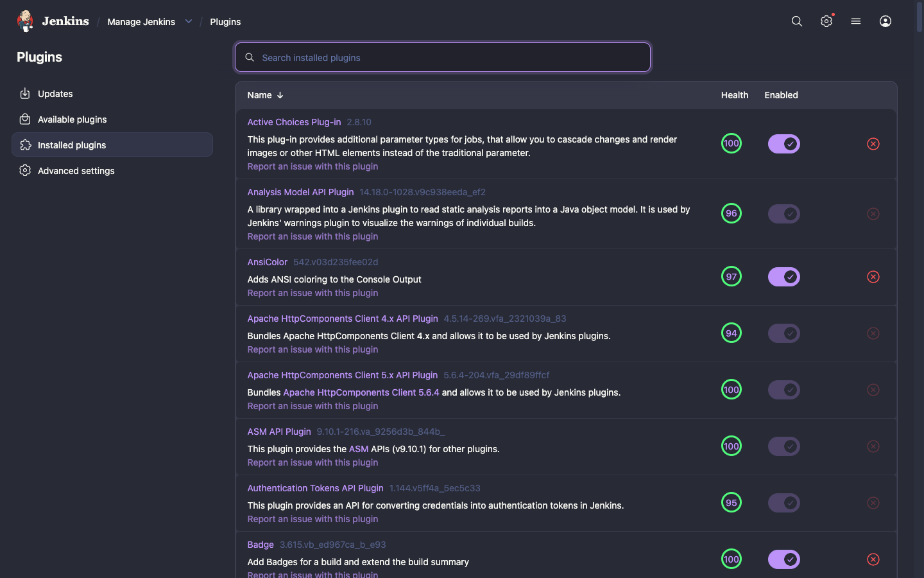Image resolution: width=924 pixels, height=578 pixels.
Task: Click health score 100 for Active Choices
Action: (732, 143)
